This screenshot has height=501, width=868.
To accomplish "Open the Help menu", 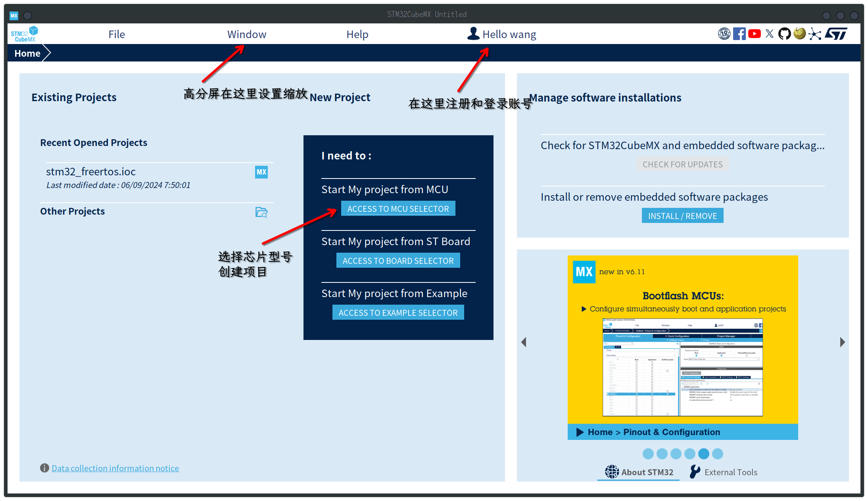I will (x=357, y=35).
